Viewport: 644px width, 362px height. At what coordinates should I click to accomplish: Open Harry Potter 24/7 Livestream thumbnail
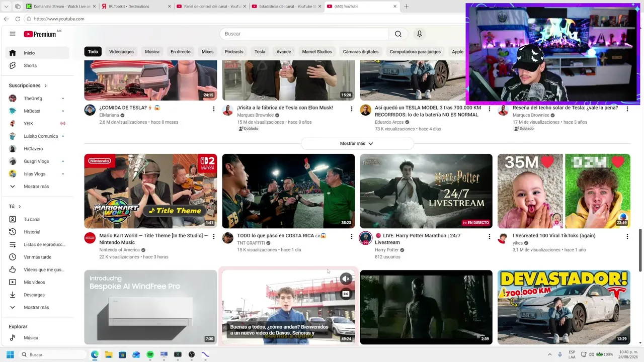pos(426,191)
